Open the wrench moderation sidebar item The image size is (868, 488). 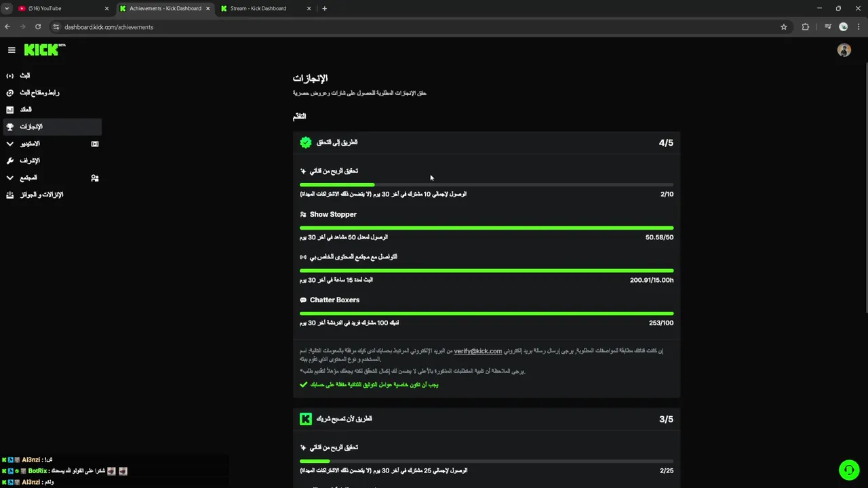[29, 161]
